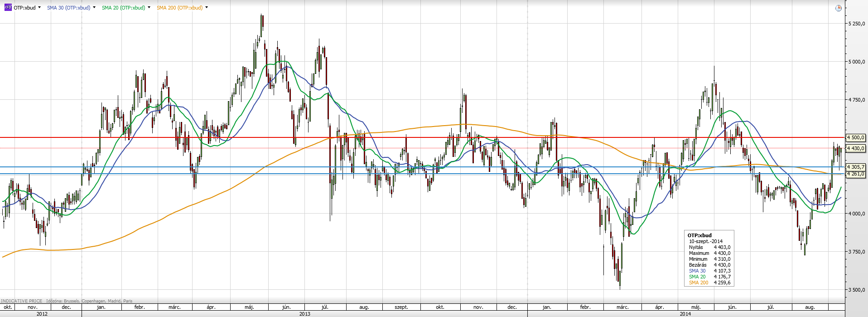Click the dec. month label in 2012
868x317 pixels.
(x=66, y=307)
